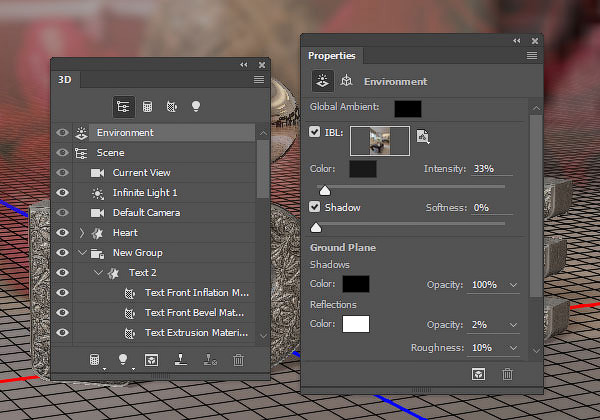Hide Text Extrusion Material
The height and width of the screenshot is (420, 600).
point(62,332)
